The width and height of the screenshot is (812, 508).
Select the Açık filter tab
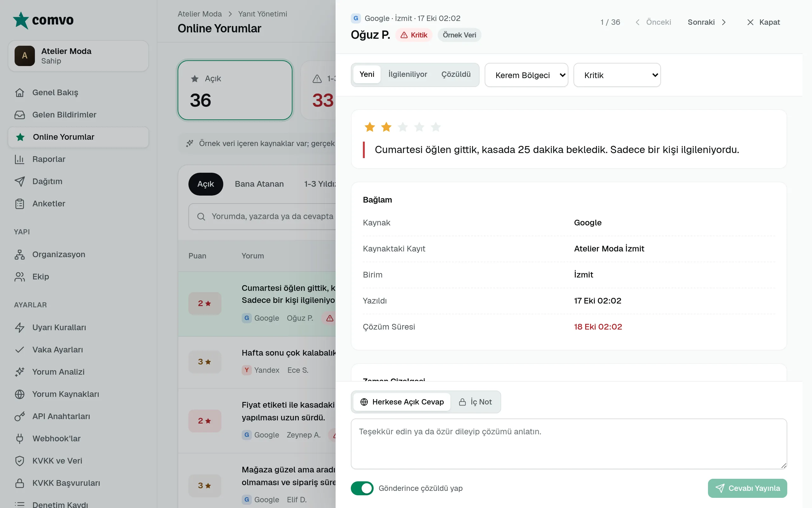pyautogui.click(x=205, y=184)
